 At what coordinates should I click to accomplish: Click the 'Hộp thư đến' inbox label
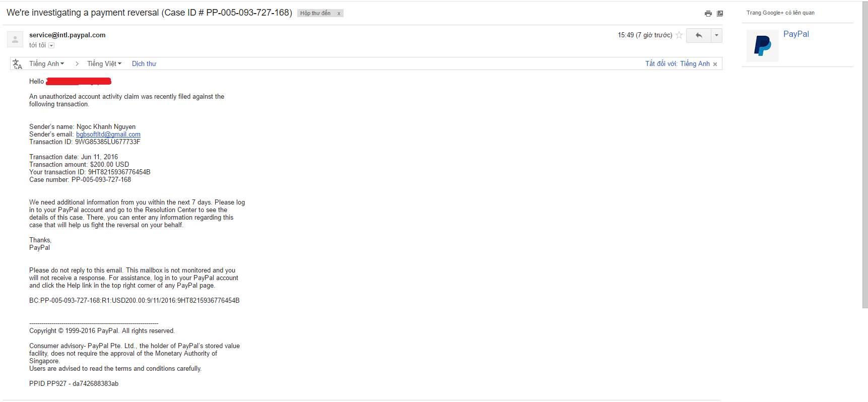315,13
